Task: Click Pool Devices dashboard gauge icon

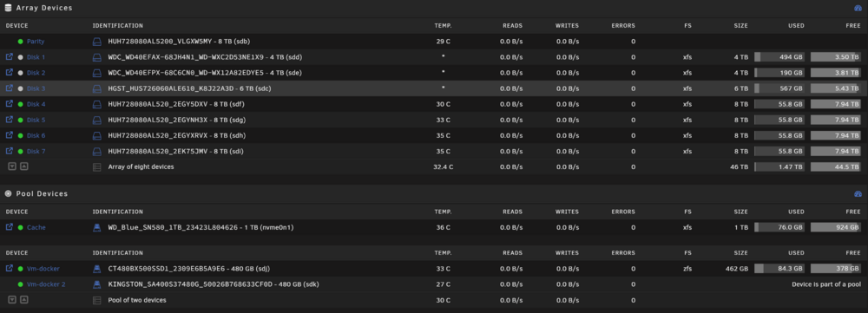Action: tap(858, 193)
